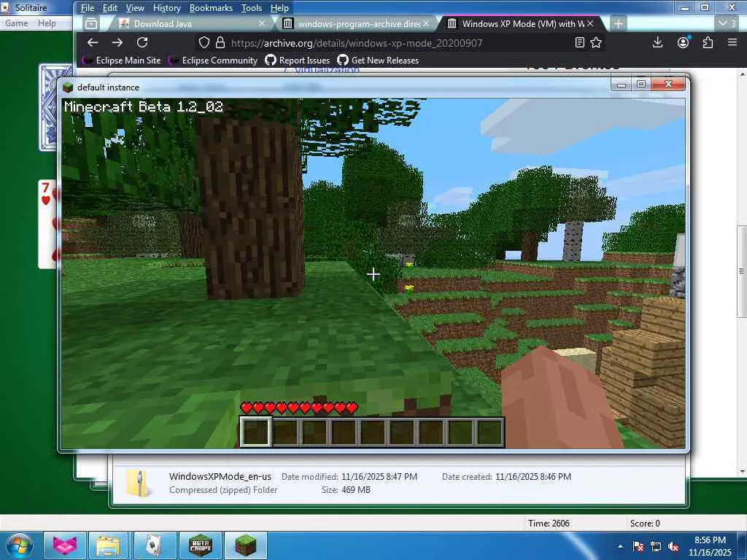This screenshot has height=560, width=747.
Task: Close the windows-program-archive tab
Action: coord(426,23)
